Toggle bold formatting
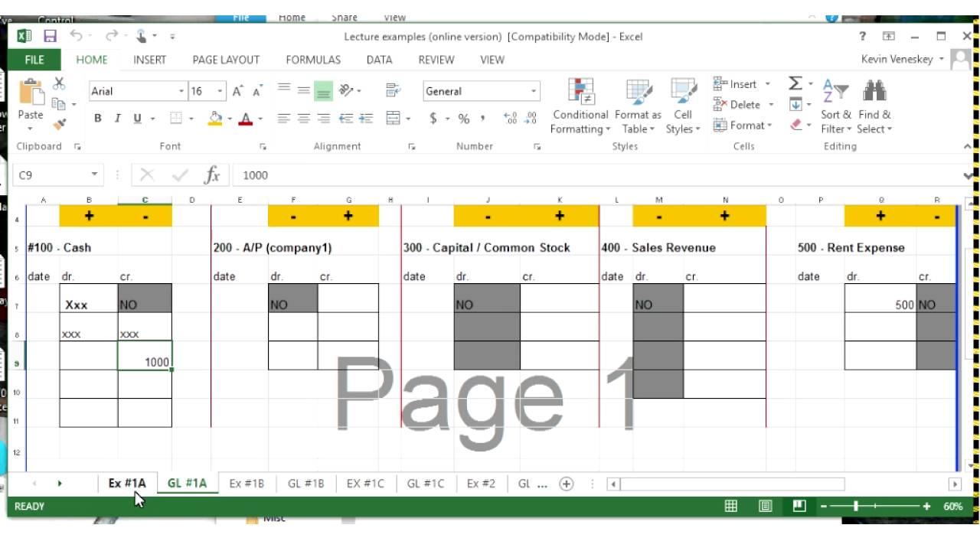This screenshot has width=980, height=551. tap(98, 118)
